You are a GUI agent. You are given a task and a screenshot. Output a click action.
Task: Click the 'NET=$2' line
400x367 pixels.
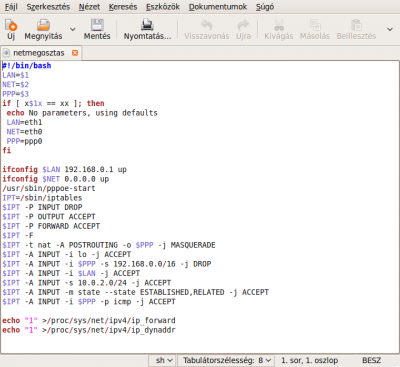click(x=15, y=84)
